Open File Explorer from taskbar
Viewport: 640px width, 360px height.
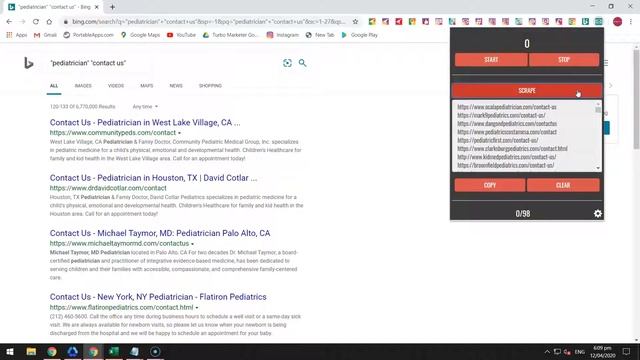tap(31, 351)
